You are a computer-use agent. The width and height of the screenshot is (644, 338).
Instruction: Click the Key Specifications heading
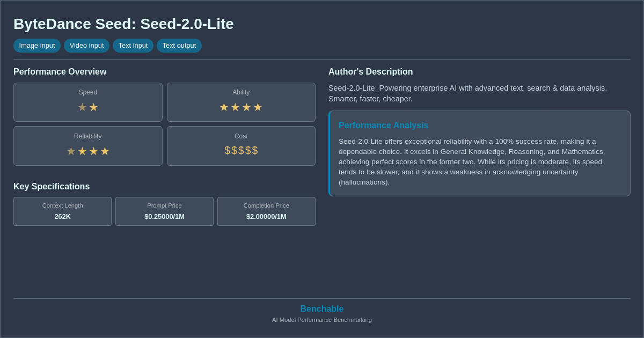click(x=52, y=187)
